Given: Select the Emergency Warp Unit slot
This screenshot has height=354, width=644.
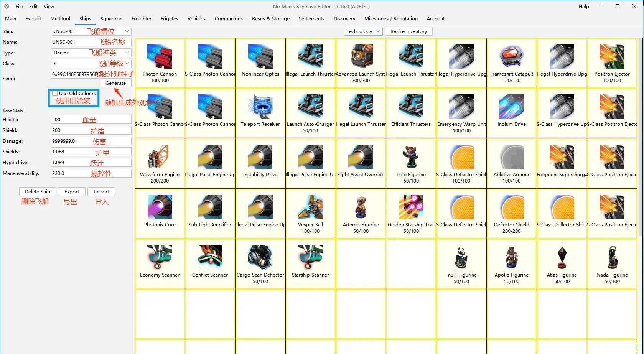Looking at the screenshot, I should point(461,114).
